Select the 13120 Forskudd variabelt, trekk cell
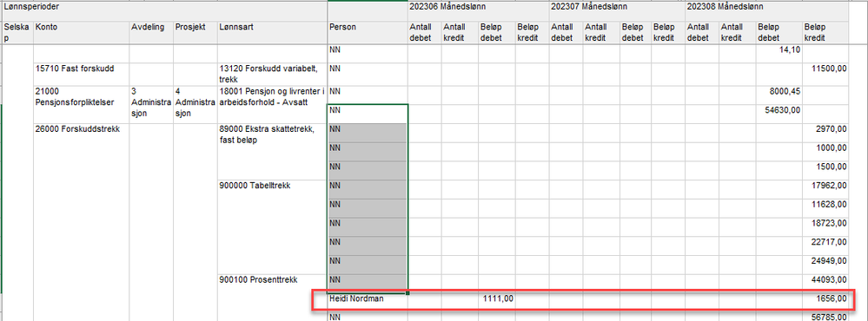This screenshot has height=321, width=868. 272,73
